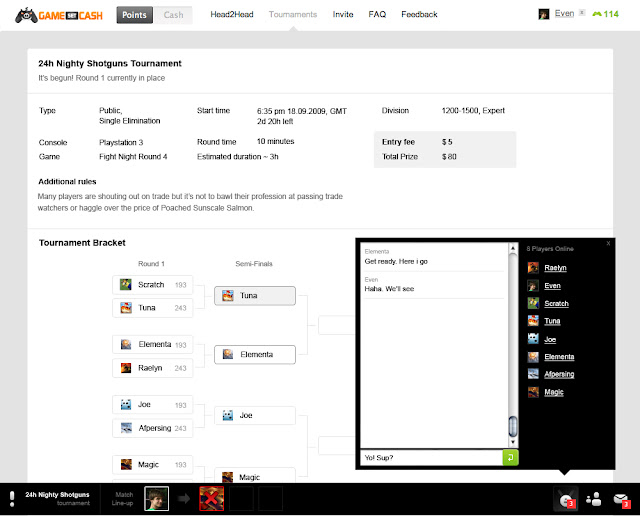This screenshot has width=640, height=516.
Task: Close the chat popup panel
Action: pyautogui.click(x=608, y=243)
